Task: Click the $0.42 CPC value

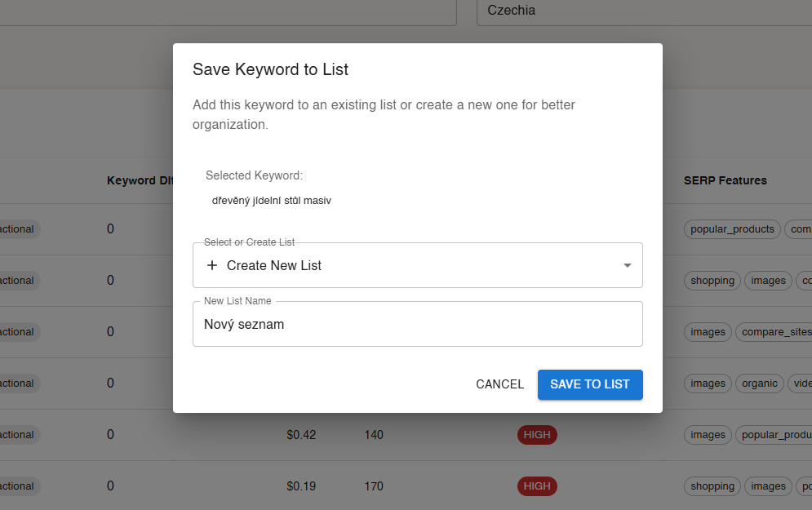Action: (301, 435)
